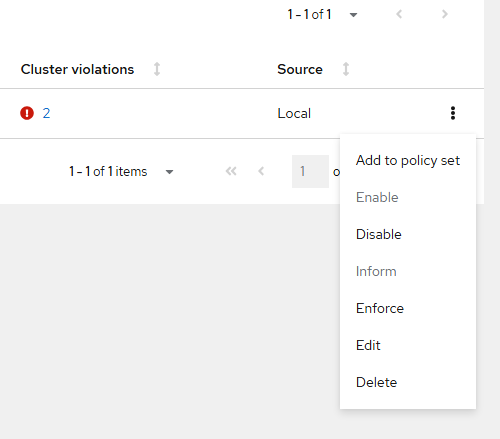Image resolution: width=500 pixels, height=439 pixels.
Task: Select 'Add to policy set' menu option
Action: (x=408, y=161)
